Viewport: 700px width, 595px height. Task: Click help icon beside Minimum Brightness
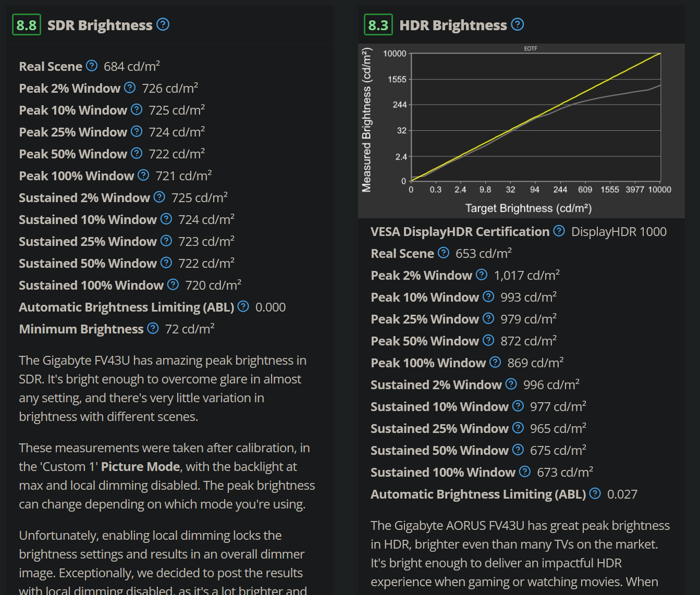pos(153,328)
